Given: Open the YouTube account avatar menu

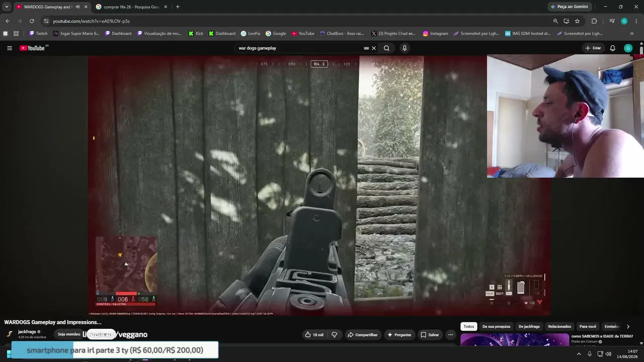Looking at the screenshot, I should point(628,48).
